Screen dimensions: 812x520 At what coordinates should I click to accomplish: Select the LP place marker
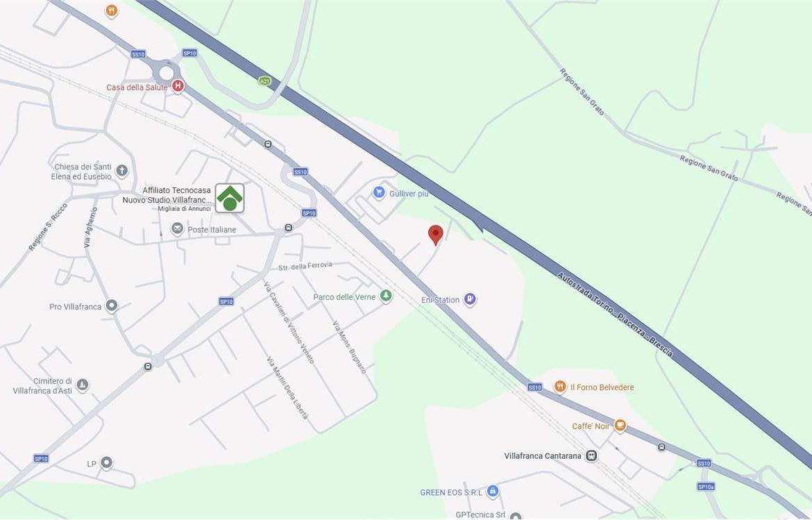pyautogui.click(x=106, y=462)
